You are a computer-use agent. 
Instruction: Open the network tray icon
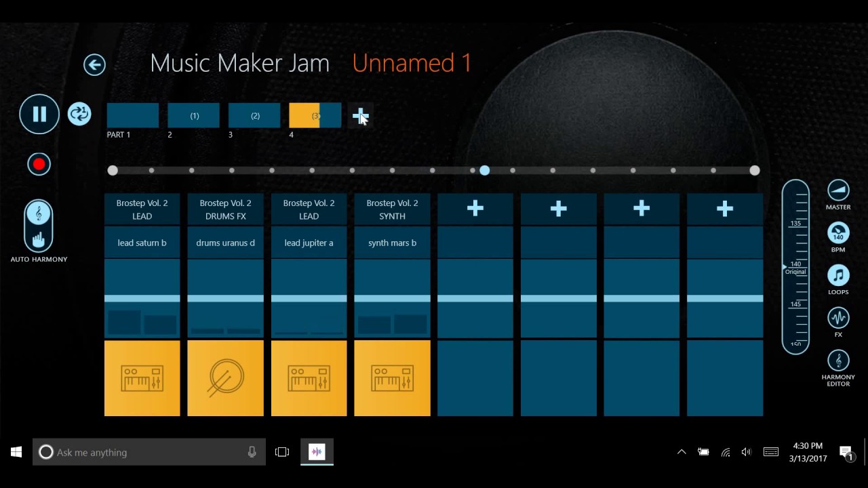point(726,452)
